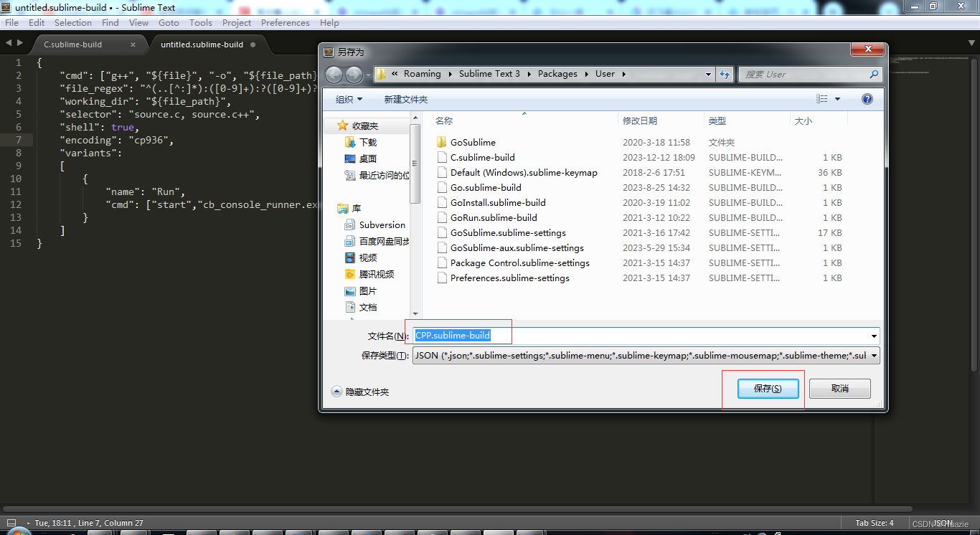Open 图片 library in navigation pane
This screenshot has height=535, width=980.
(x=368, y=290)
